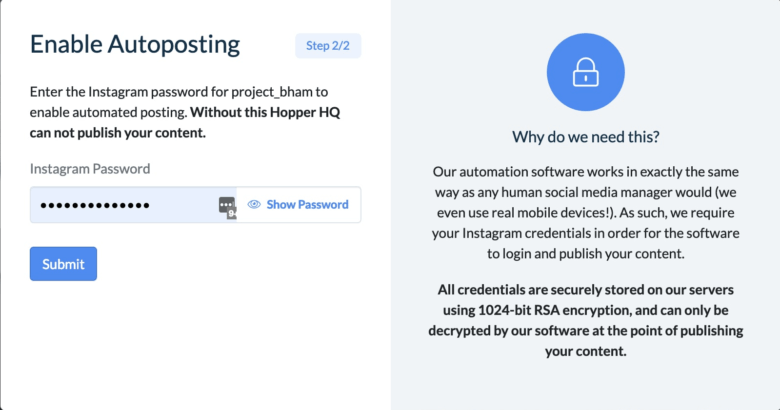Click the Instagram Password field label
The image size is (780, 410).
pyautogui.click(x=90, y=169)
